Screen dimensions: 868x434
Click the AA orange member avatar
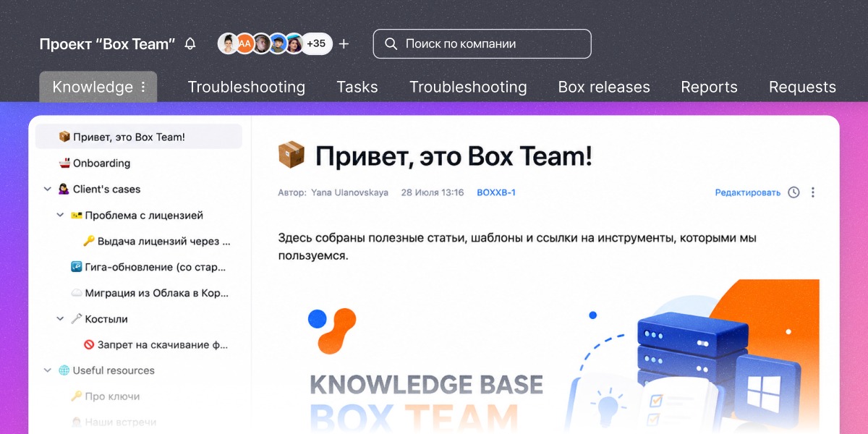click(244, 43)
